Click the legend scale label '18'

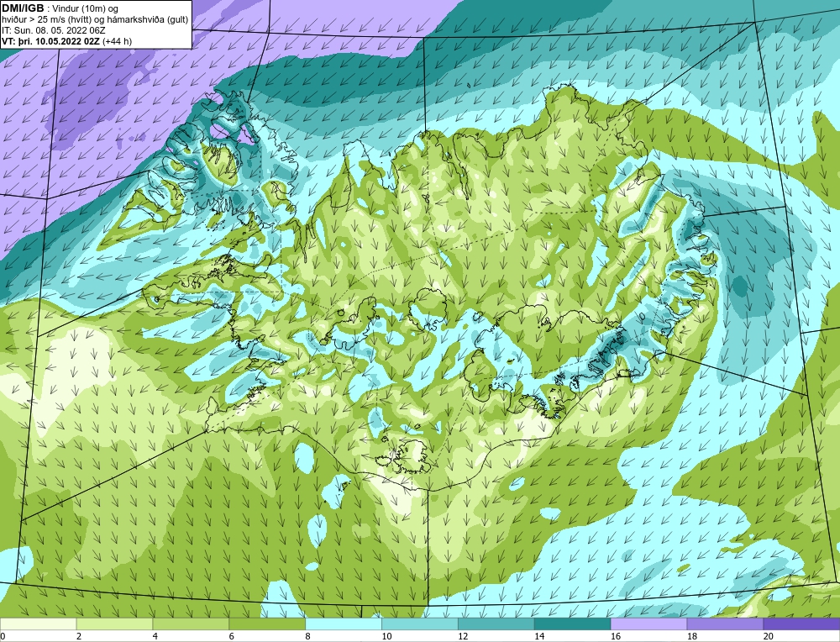click(x=692, y=636)
